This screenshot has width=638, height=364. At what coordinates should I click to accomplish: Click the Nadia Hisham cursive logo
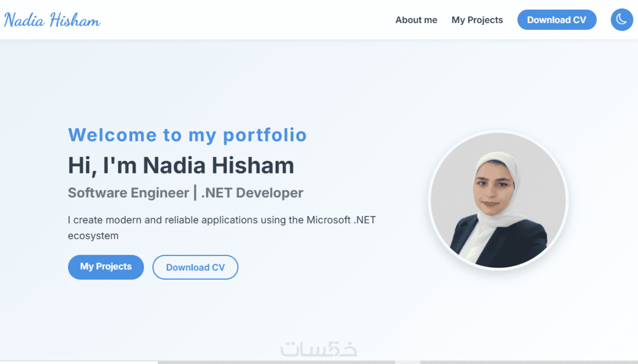tap(52, 20)
